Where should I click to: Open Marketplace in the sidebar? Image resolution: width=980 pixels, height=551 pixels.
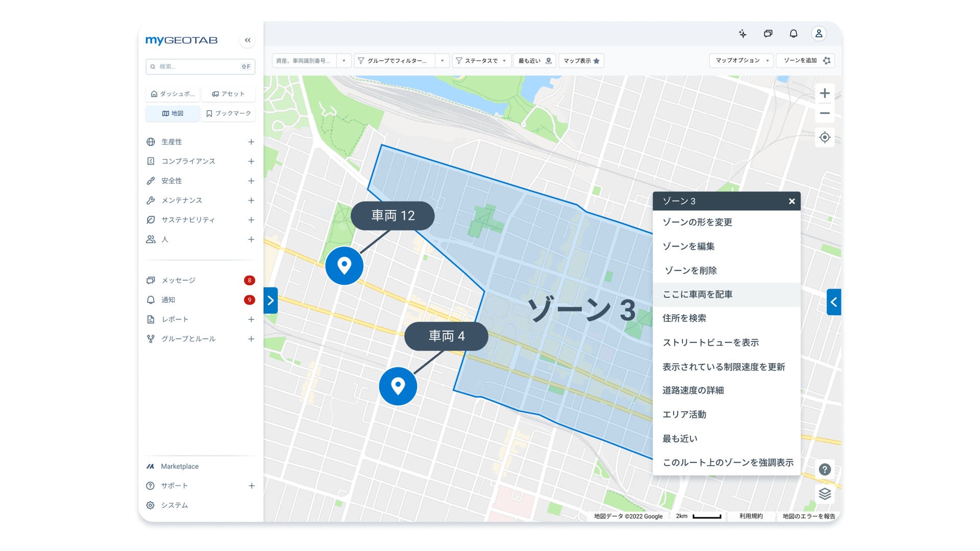click(180, 466)
